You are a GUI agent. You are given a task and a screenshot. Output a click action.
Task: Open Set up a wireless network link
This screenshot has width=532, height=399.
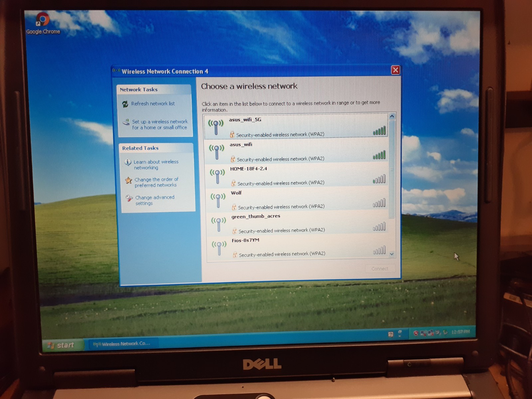click(x=160, y=124)
